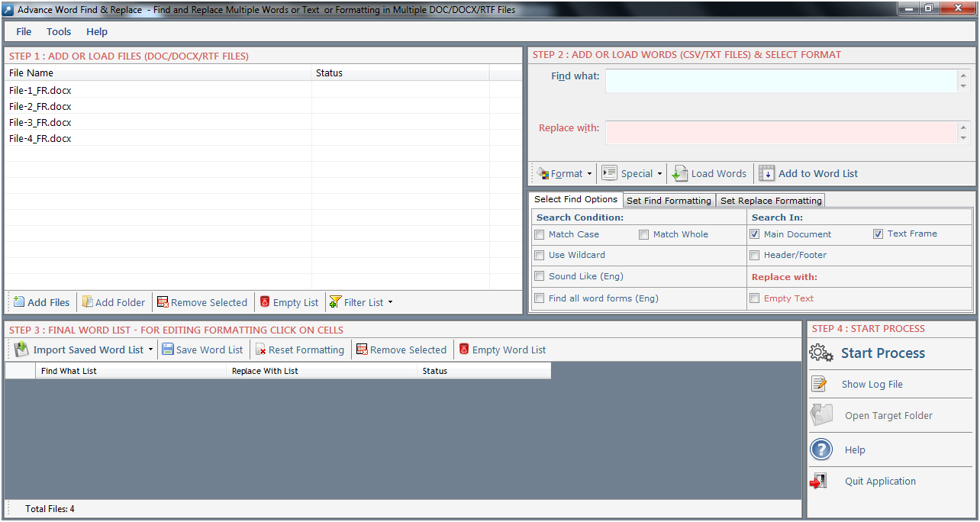Click the Format paint icon
Viewport: 980px width, 522px height.
542,173
